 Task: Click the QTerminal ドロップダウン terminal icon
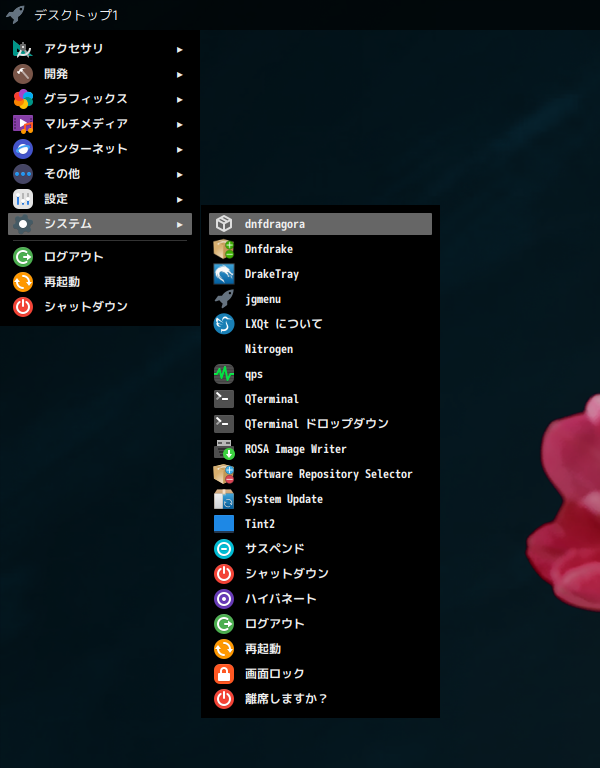coord(224,424)
